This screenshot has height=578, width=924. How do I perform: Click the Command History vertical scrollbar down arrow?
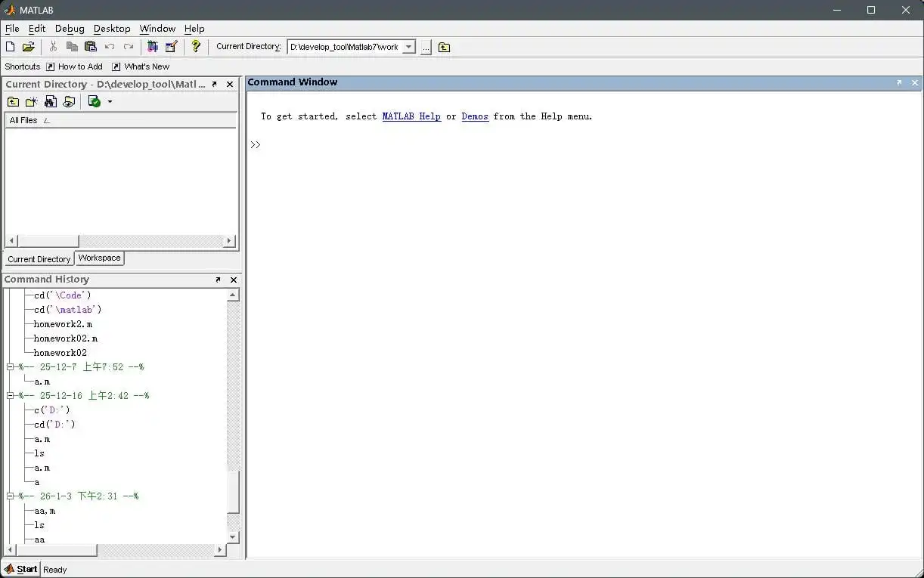(x=233, y=537)
